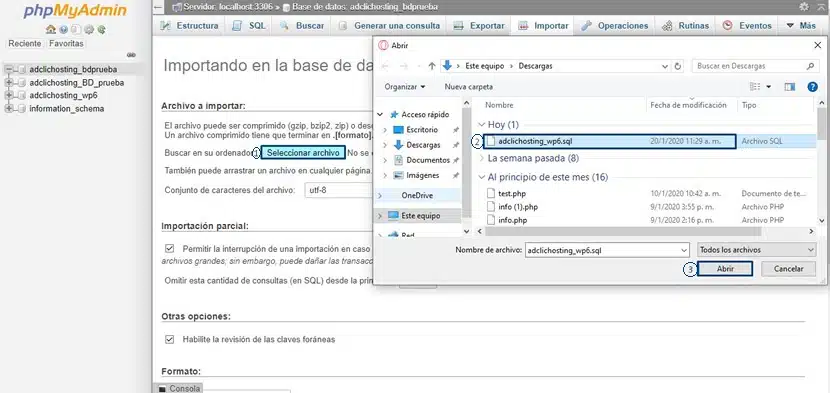Expand the Este equipo tree node

(x=381, y=216)
